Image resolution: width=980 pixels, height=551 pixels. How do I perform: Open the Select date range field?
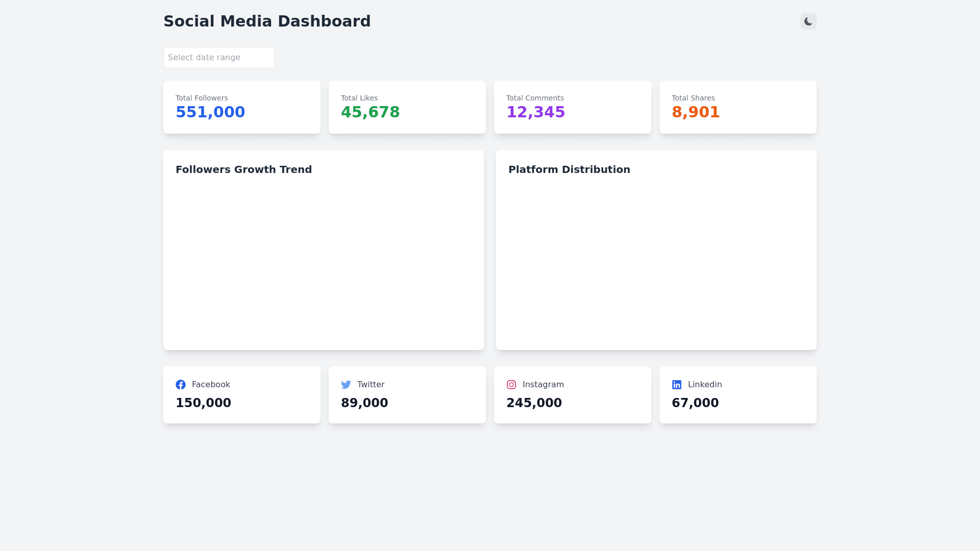[218, 58]
